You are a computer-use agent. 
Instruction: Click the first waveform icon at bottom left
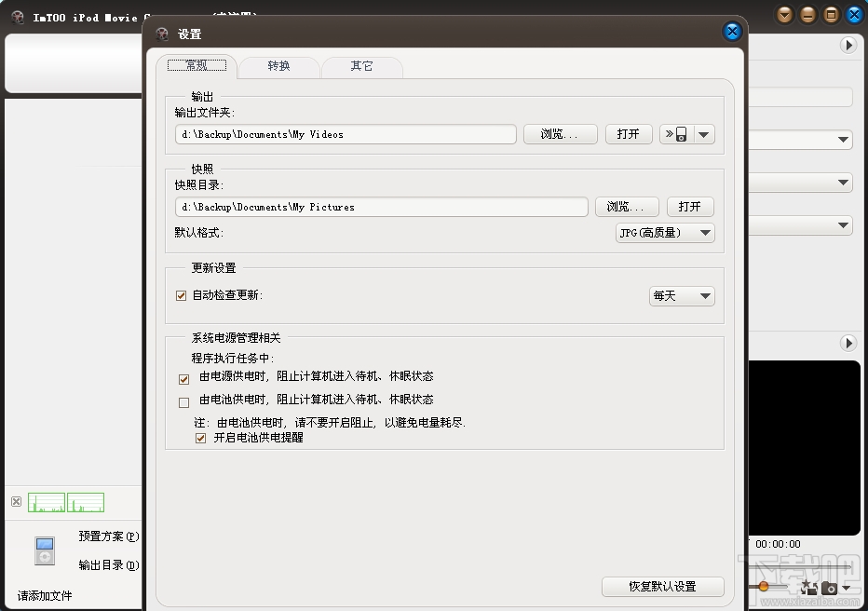[47, 501]
